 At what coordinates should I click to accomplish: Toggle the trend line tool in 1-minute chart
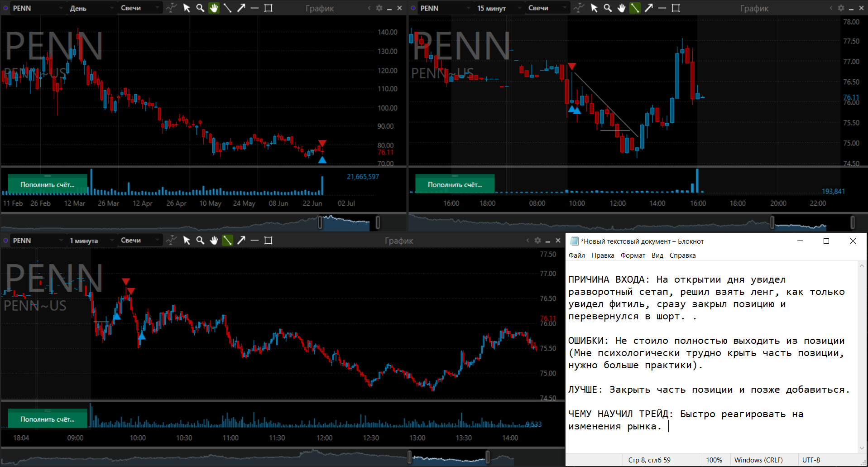tap(227, 241)
